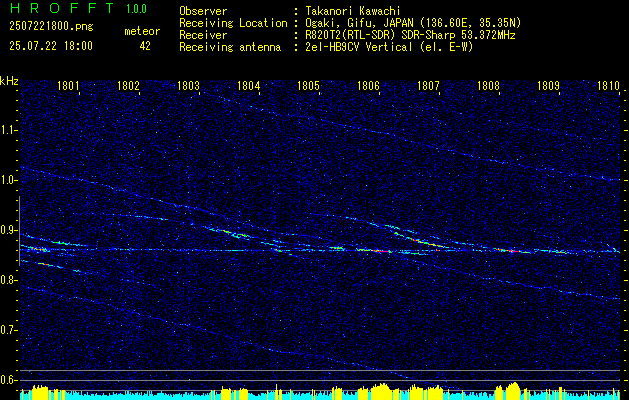This screenshot has height=400, width=629.
Task: Click the 1801 time marker
Action: click(68, 85)
